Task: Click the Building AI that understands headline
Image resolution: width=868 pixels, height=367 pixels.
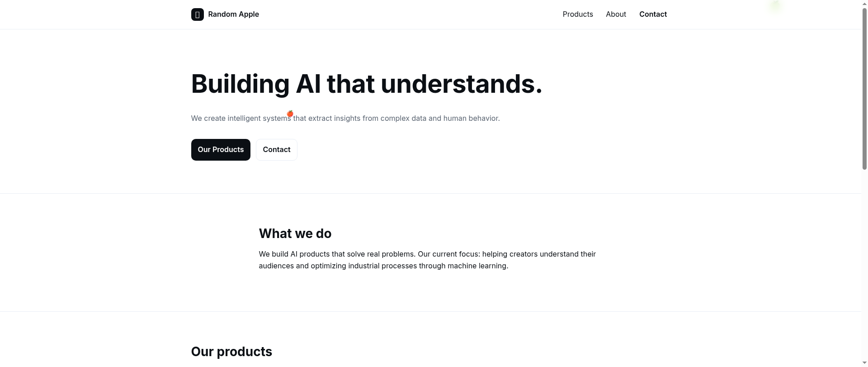Action: (x=367, y=84)
